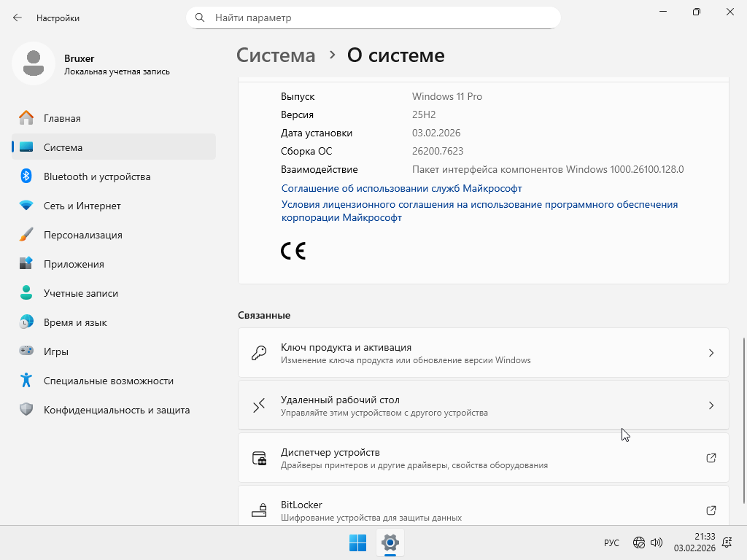Click the volume speaker tray icon
The image size is (747, 560).
pos(656,542)
